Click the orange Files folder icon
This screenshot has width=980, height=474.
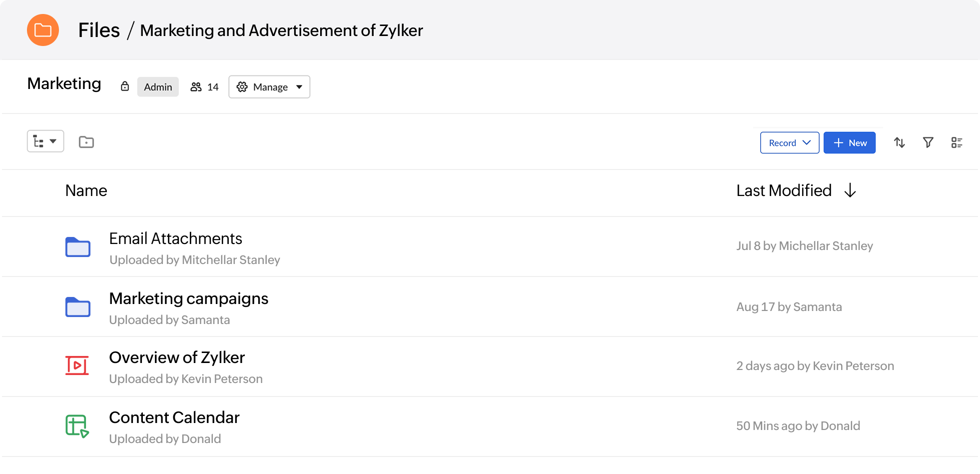click(43, 30)
